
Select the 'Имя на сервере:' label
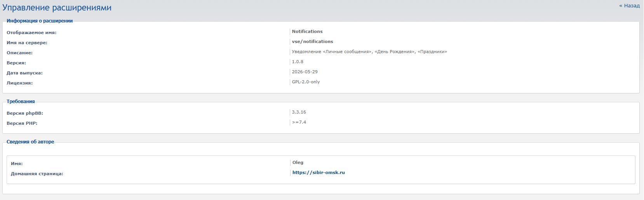27,43
